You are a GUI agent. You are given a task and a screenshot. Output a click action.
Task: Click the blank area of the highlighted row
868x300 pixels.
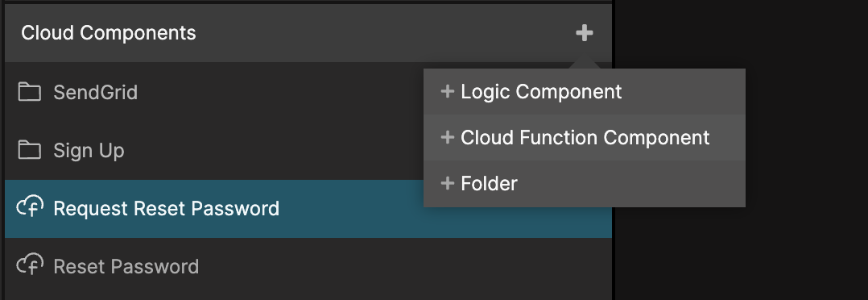coord(354,209)
